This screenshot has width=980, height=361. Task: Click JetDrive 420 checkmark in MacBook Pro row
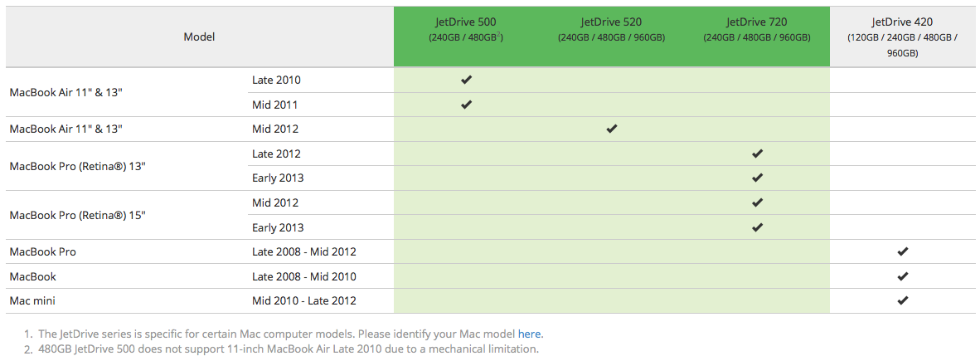(903, 251)
